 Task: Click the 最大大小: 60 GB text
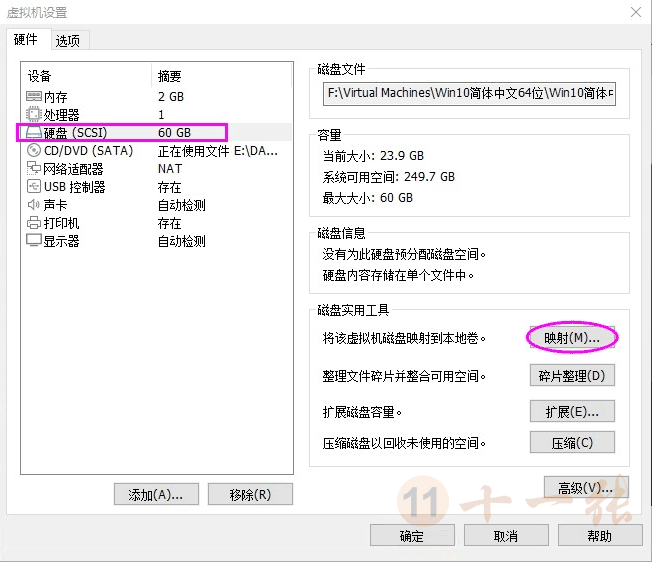(x=368, y=198)
